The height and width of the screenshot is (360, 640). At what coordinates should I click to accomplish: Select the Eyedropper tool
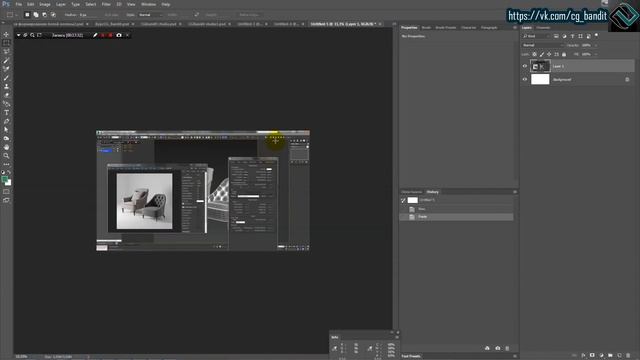pyautogui.click(x=6, y=60)
